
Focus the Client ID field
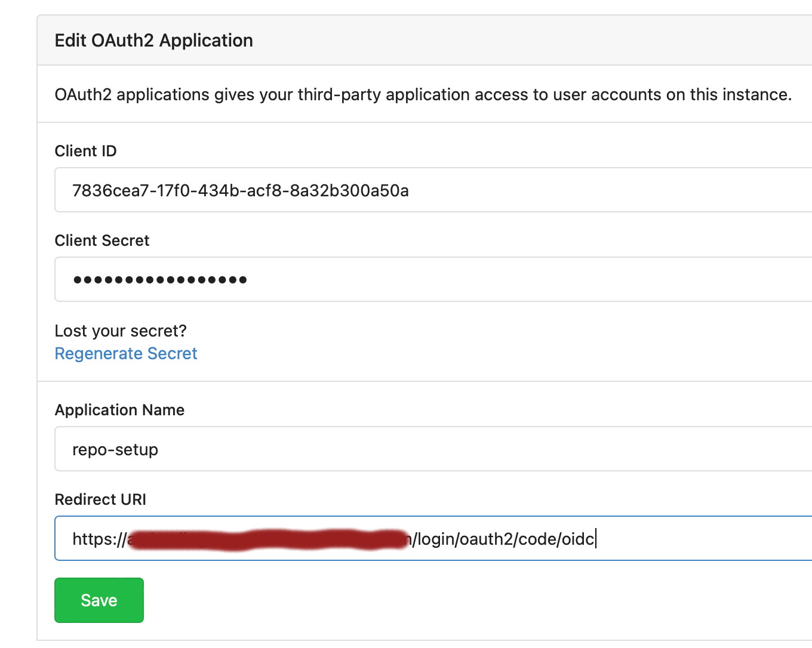point(433,190)
